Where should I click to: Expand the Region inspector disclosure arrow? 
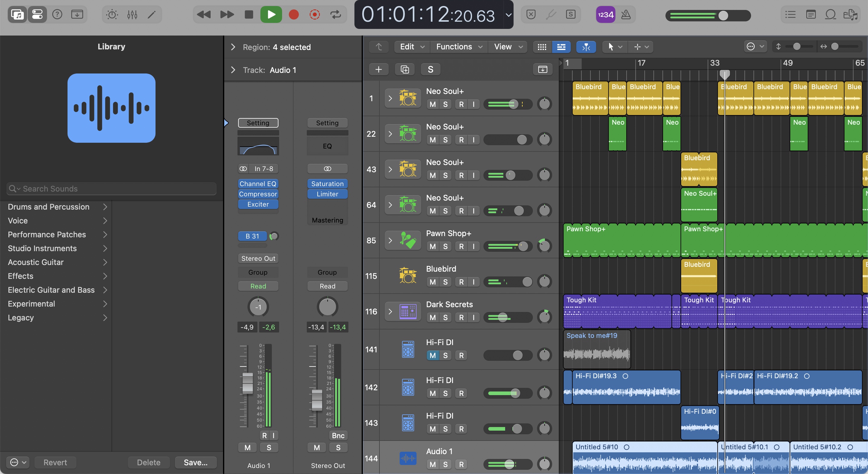(233, 47)
